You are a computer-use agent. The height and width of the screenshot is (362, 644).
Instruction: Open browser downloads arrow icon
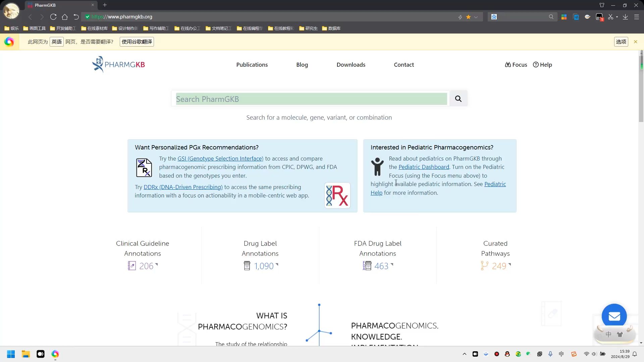[625, 17]
